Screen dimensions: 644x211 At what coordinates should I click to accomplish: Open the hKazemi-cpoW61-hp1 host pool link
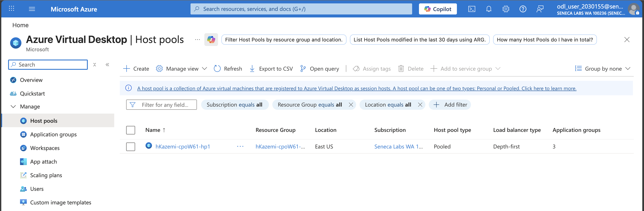click(x=183, y=147)
